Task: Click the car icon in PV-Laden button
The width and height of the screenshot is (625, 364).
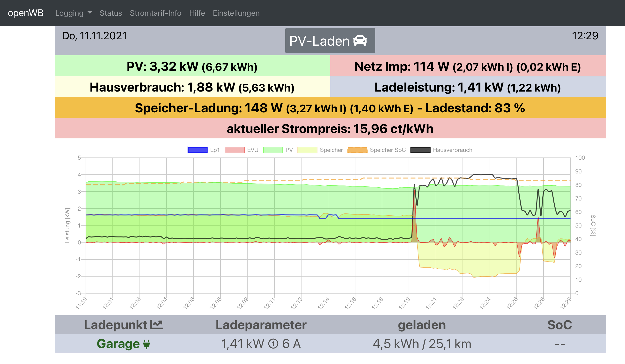Action: point(360,41)
